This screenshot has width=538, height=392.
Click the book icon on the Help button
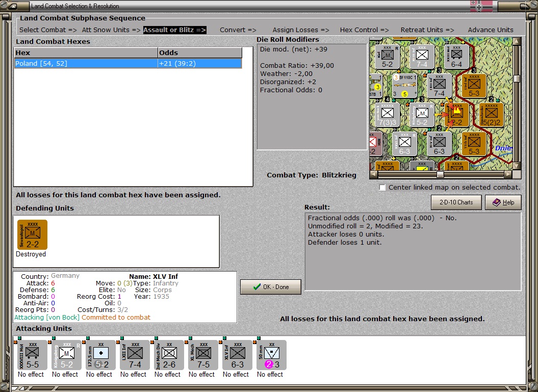[496, 202]
